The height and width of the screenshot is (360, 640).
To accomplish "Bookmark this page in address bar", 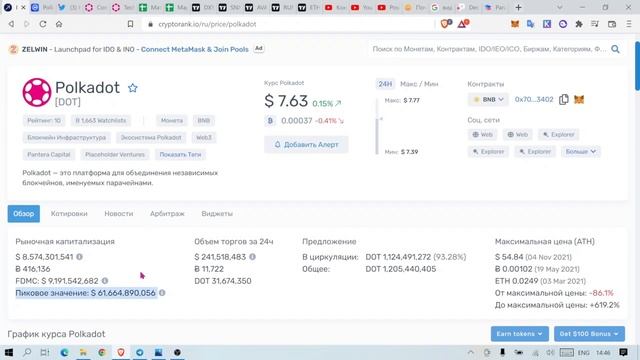I will 130,24.
